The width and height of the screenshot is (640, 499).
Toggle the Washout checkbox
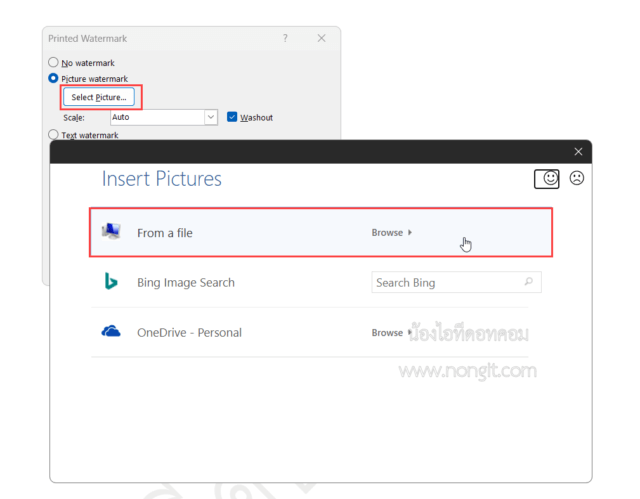232,117
